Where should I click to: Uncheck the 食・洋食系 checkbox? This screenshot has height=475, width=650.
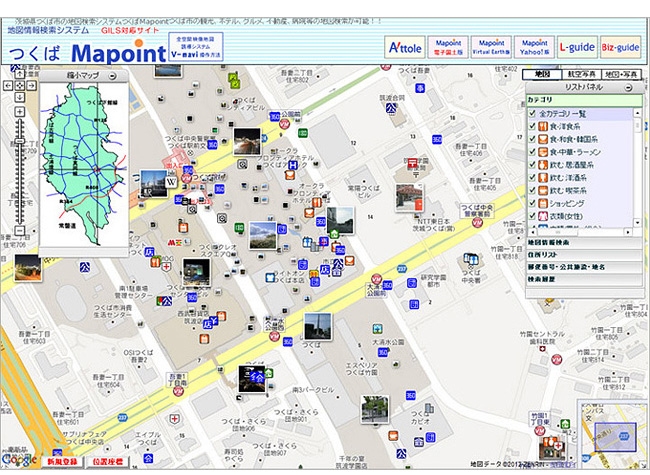pos(532,126)
